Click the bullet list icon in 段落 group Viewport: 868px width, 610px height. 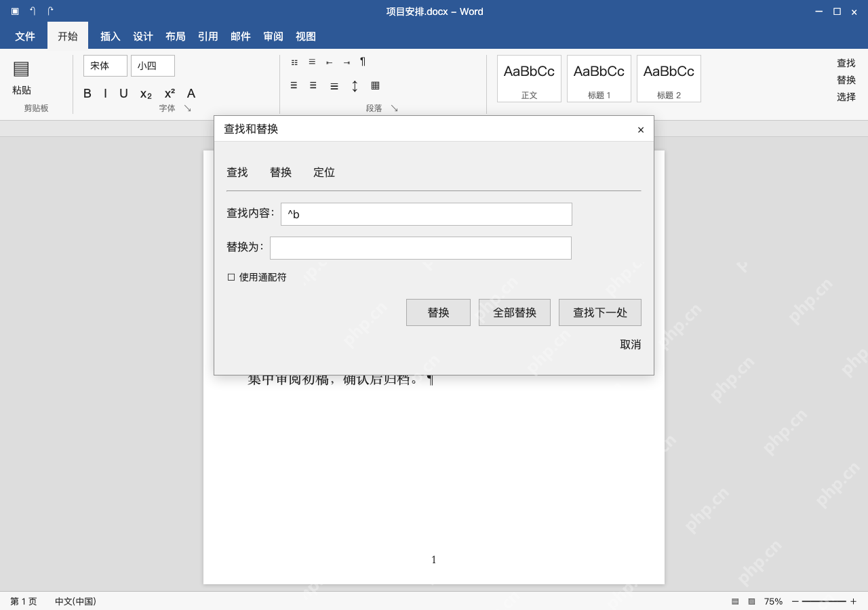point(294,62)
